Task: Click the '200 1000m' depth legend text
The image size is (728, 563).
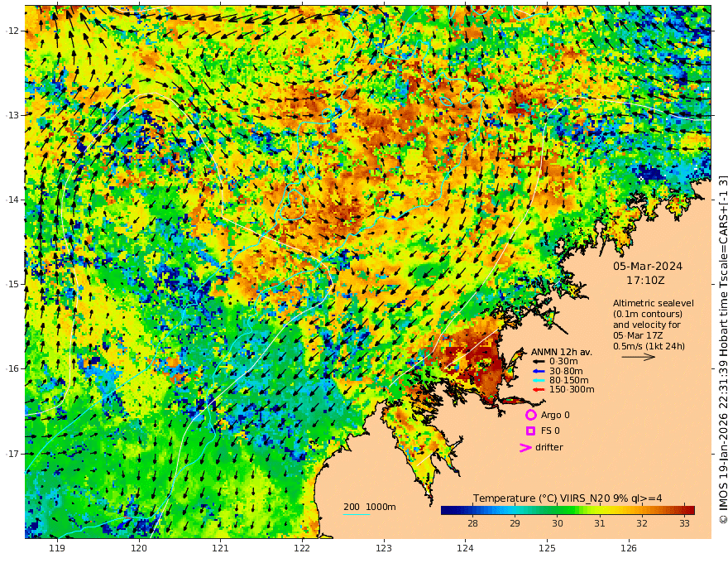Action: click(x=370, y=507)
